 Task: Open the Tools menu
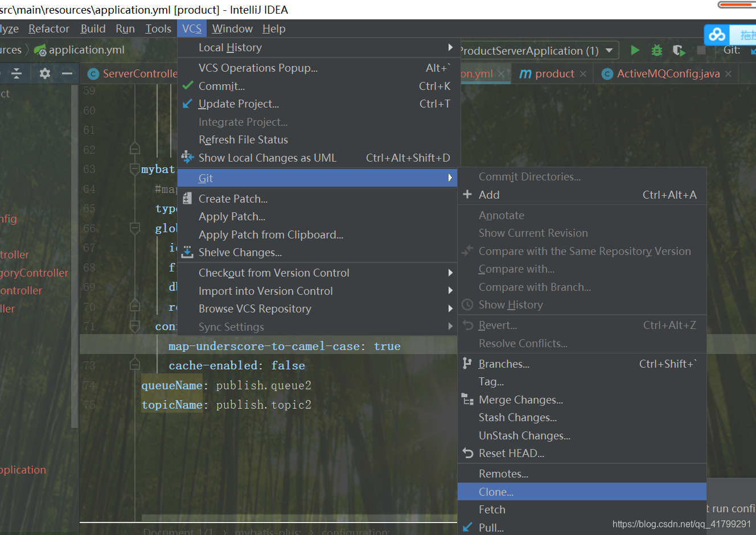(x=158, y=28)
